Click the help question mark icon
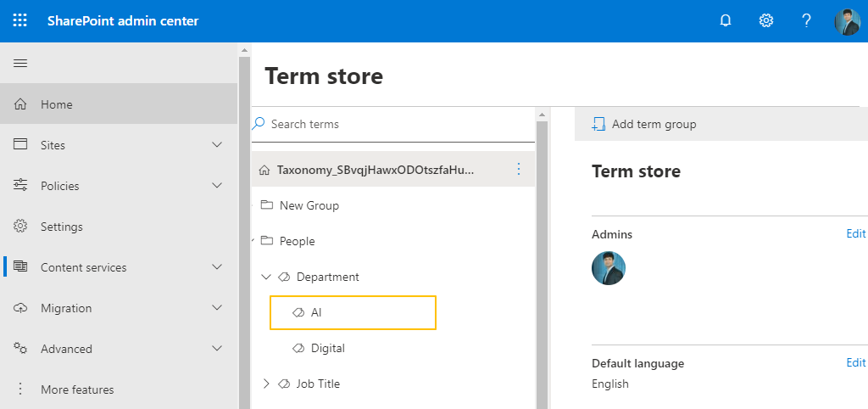Screen dimensions: 868x409 [x=807, y=20]
